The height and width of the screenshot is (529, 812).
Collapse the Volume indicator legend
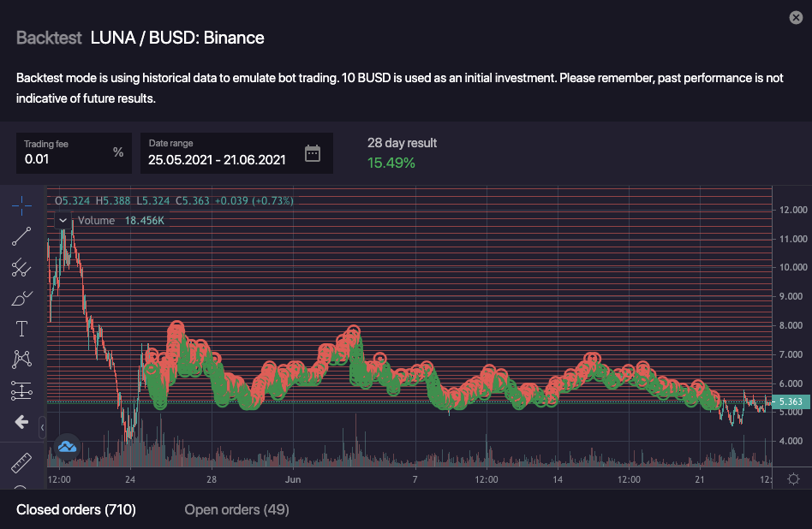point(63,220)
